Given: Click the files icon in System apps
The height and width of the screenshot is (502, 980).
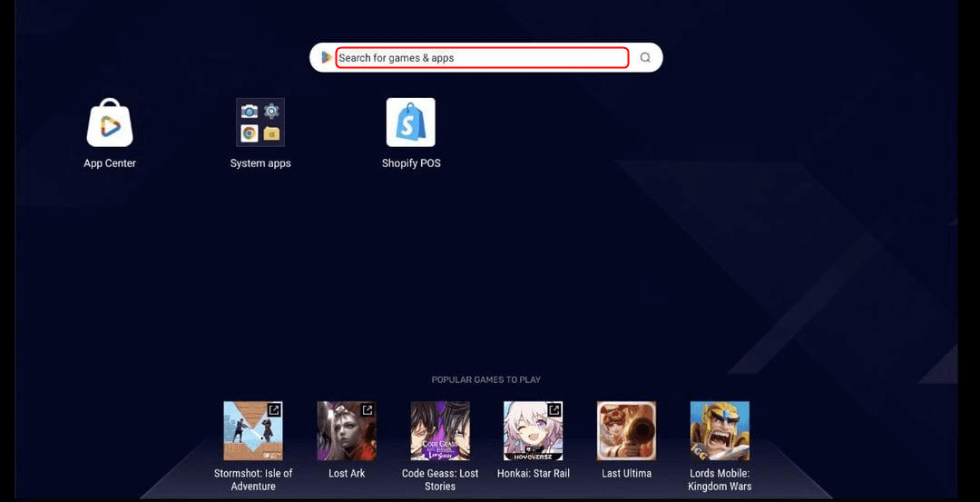Looking at the screenshot, I should 271,133.
